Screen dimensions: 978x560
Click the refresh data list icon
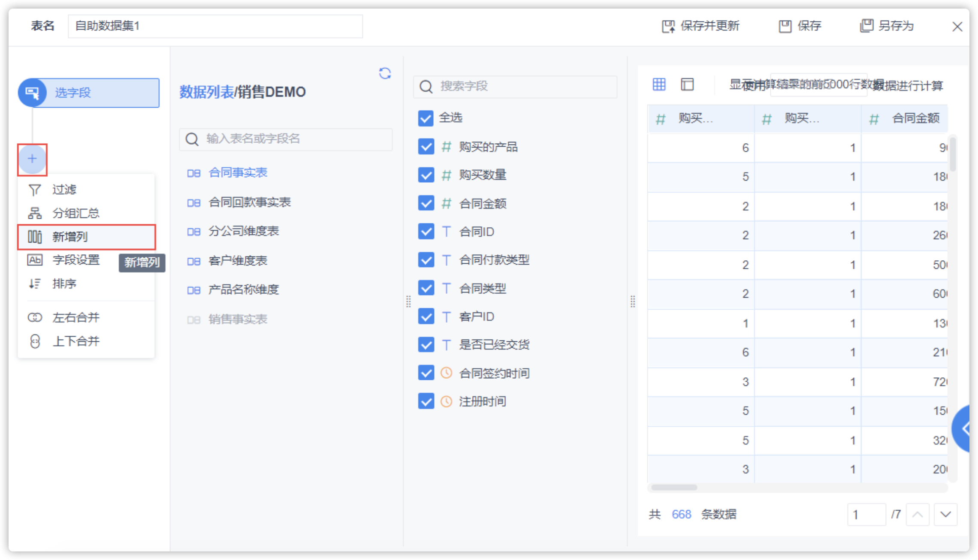(x=385, y=73)
